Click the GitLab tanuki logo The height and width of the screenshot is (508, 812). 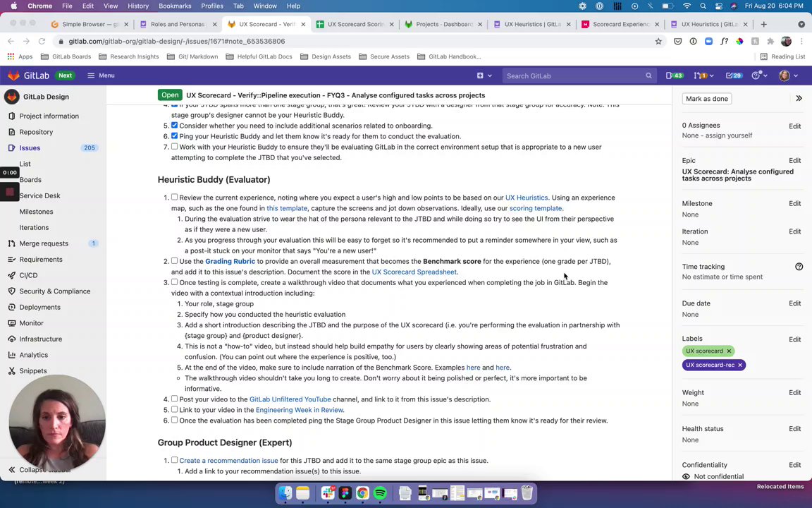click(13, 75)
